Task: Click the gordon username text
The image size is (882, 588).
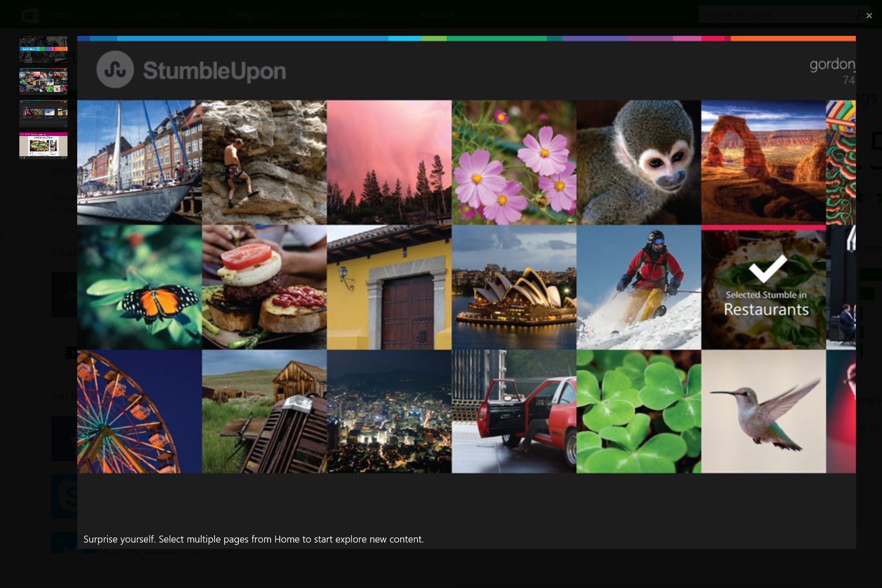Action: click(832, 65)
